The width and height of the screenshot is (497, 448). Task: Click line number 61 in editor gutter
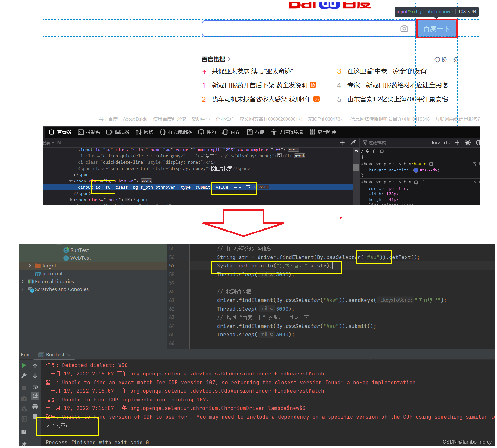click(172, 300)
